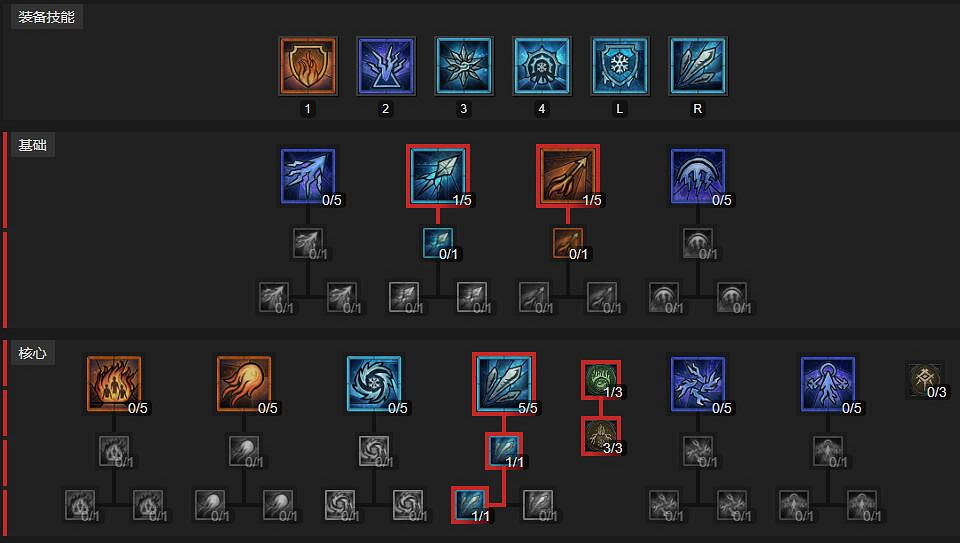Click the green passive node 1/3

[x=601, y=380]
